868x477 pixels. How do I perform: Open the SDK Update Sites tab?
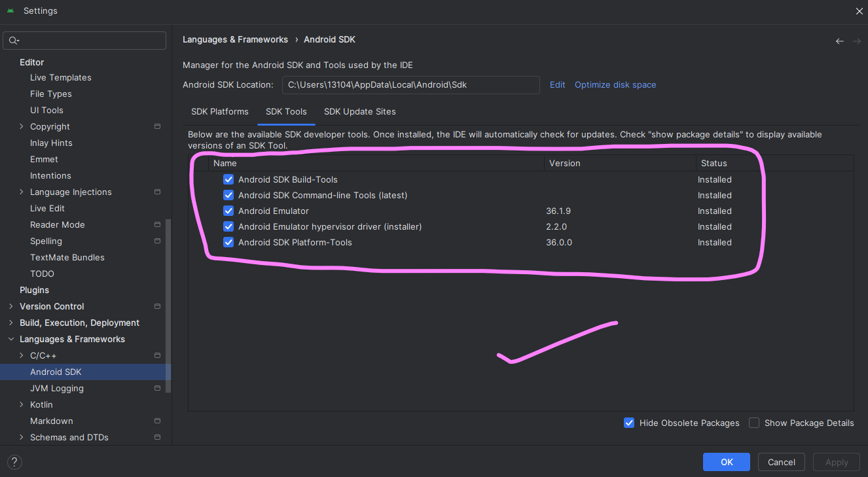click(x=360, y=111)
